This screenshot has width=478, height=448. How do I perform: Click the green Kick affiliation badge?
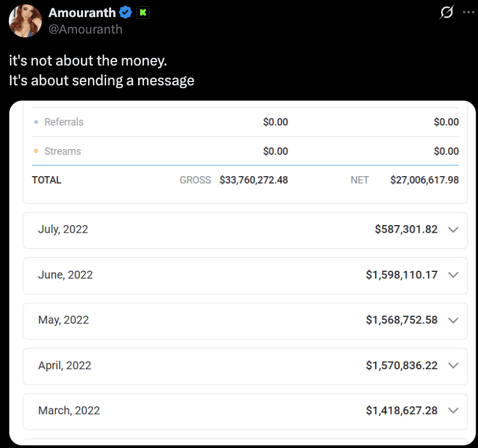pyautogui.click(x=143, y=13)
